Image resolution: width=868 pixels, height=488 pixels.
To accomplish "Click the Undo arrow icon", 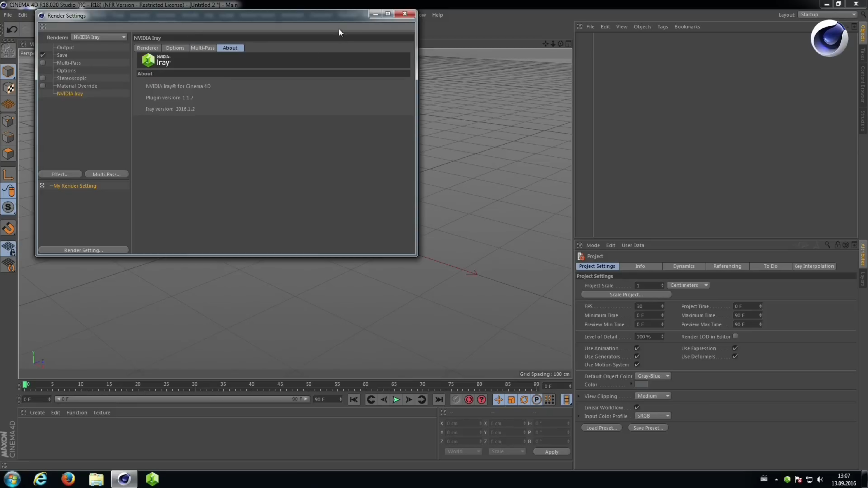I will click(x=12, y=30).
